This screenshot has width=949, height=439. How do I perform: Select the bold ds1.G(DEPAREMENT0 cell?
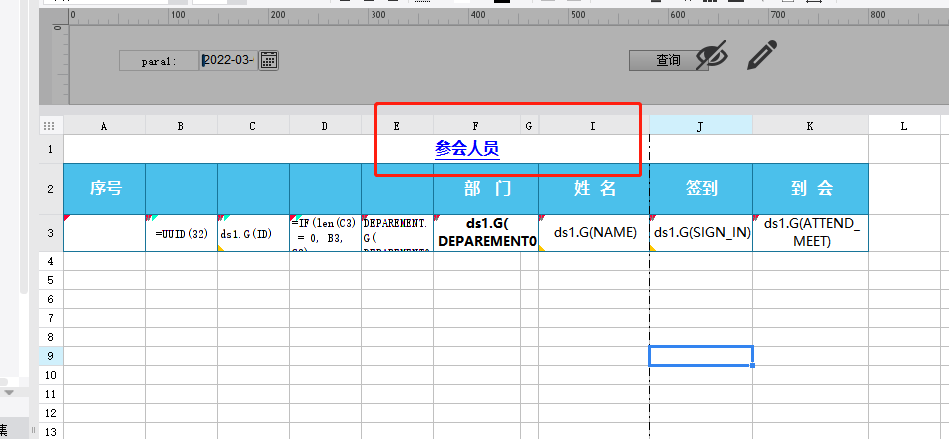coord(486,233)
